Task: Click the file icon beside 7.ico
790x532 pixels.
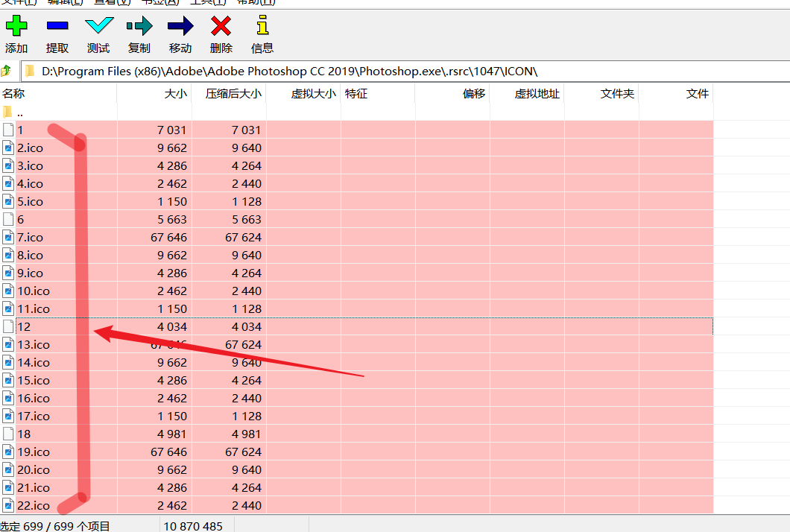Action: 8,237
